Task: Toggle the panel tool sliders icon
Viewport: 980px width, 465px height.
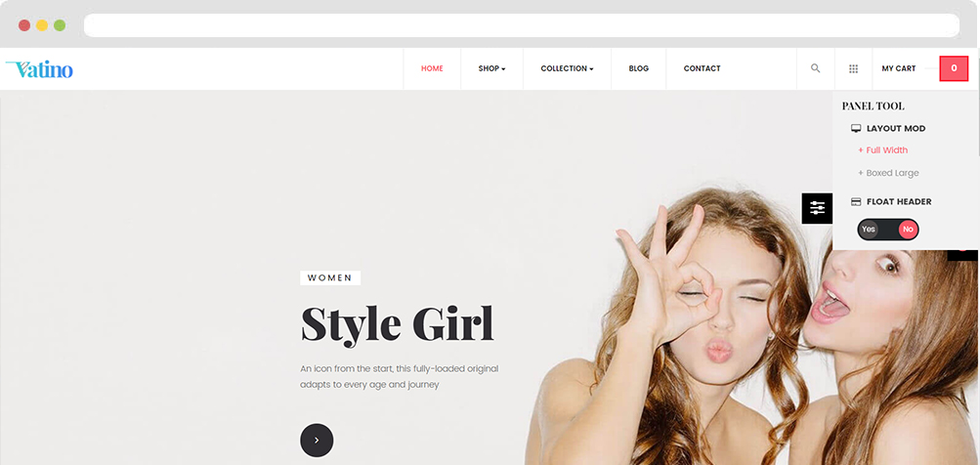Action: coord(817,208)
